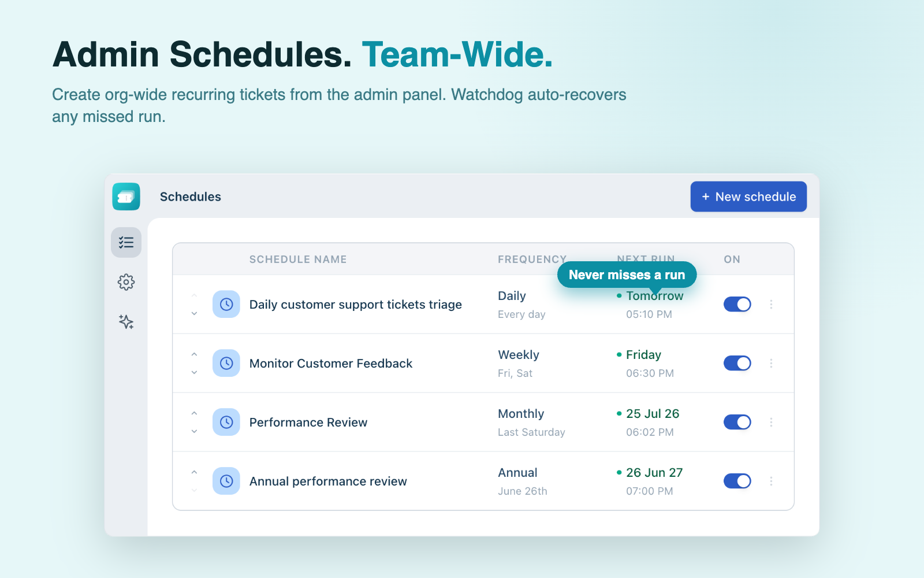Move Performance Review down with chevron
924x578 pixels.
point(195,431)
